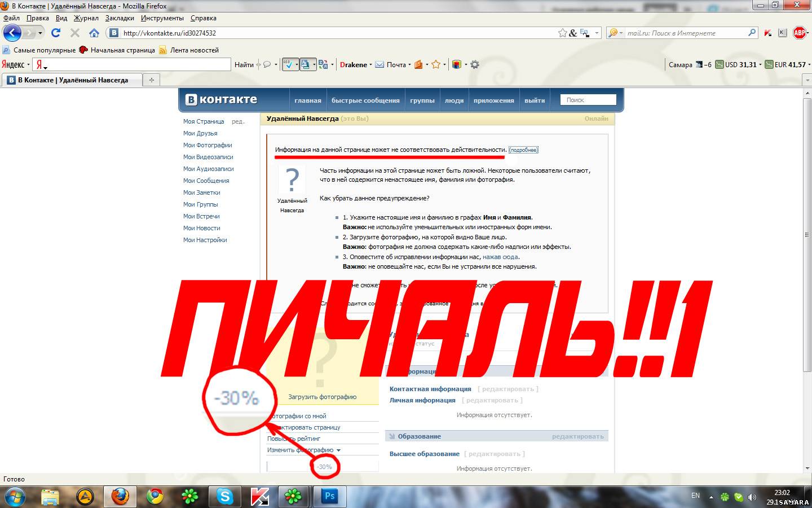Open the Файл menu

pyautogui.click(x=11, y=18)
